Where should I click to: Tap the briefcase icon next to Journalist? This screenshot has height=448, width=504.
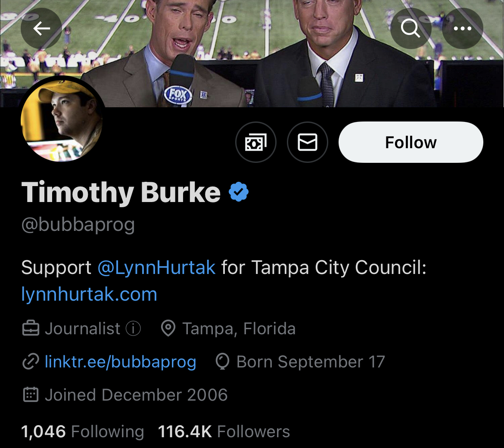point(31,328)
